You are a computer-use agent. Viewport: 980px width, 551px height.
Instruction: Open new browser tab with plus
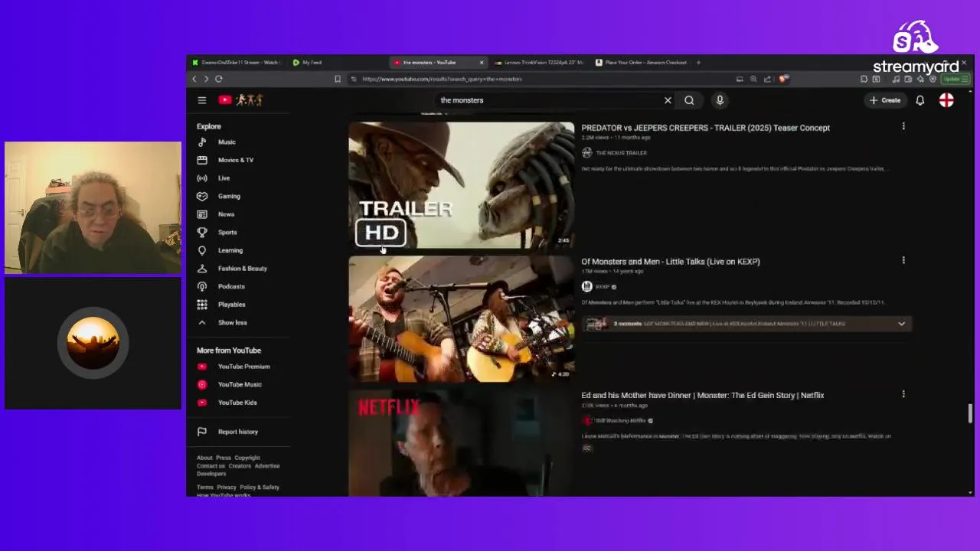(698, 63)
